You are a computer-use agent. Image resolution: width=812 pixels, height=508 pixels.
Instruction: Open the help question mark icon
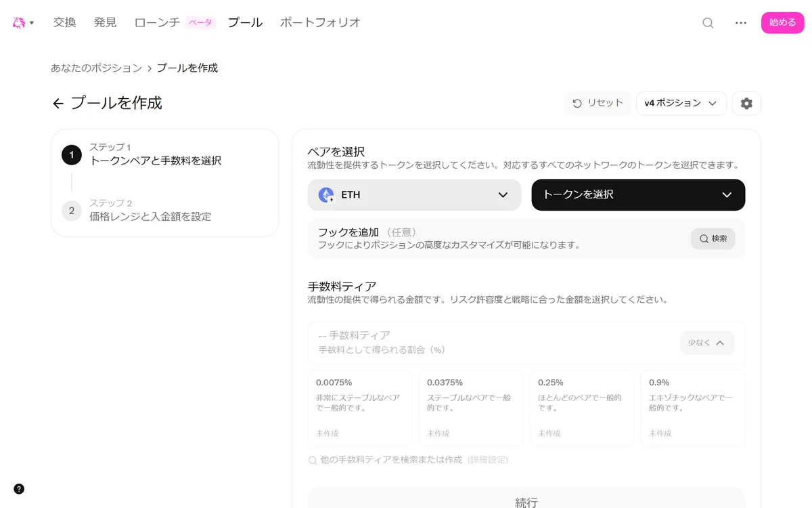(19, 489)
